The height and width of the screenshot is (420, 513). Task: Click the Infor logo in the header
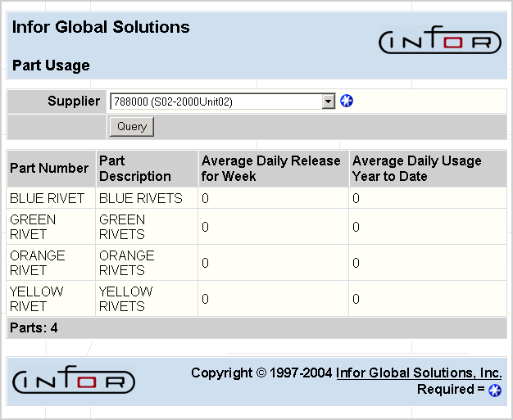439,43
